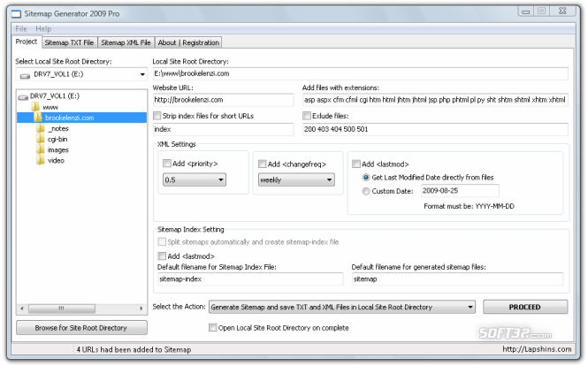Click the DRV7_VOL1 drive icon in tree
588x366 pixels.
[23, 97]
